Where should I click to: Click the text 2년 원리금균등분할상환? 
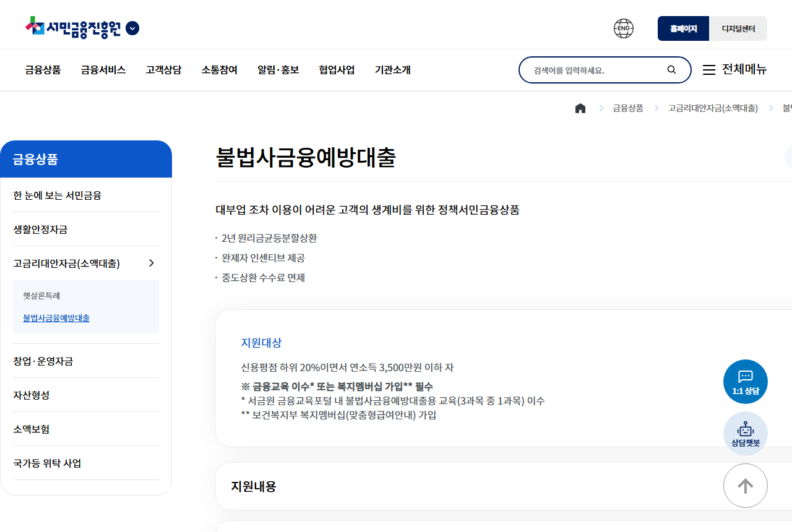click(x=269, y=238)
